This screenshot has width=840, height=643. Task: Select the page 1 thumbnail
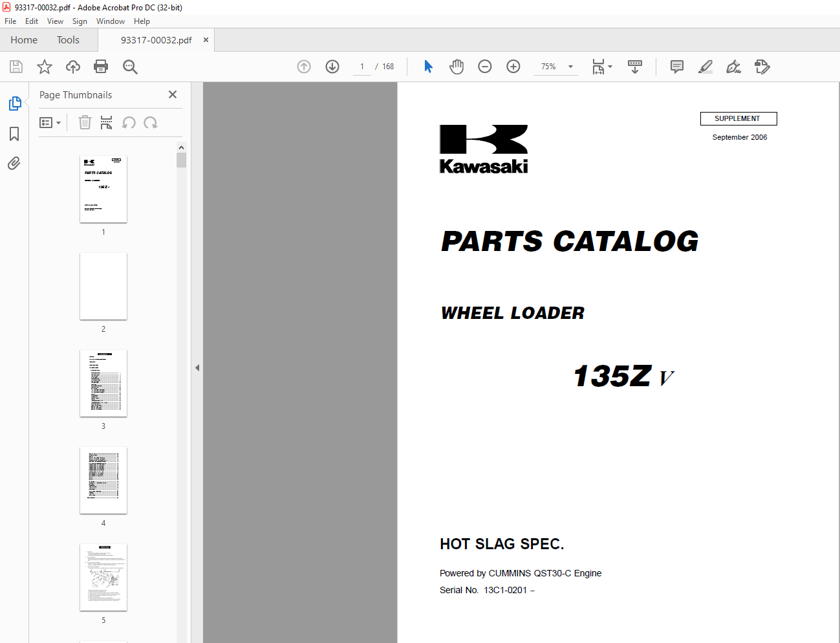pos(103,190)
